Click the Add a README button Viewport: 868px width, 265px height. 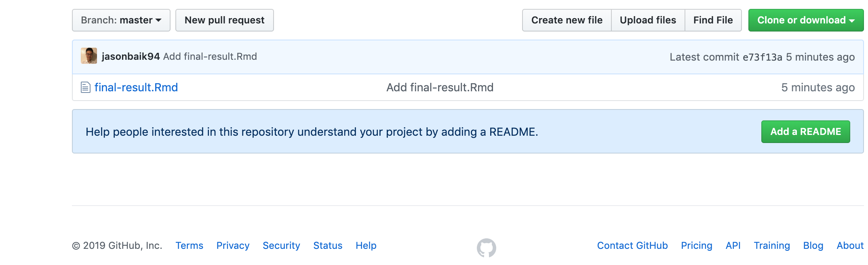pos(806,132)
